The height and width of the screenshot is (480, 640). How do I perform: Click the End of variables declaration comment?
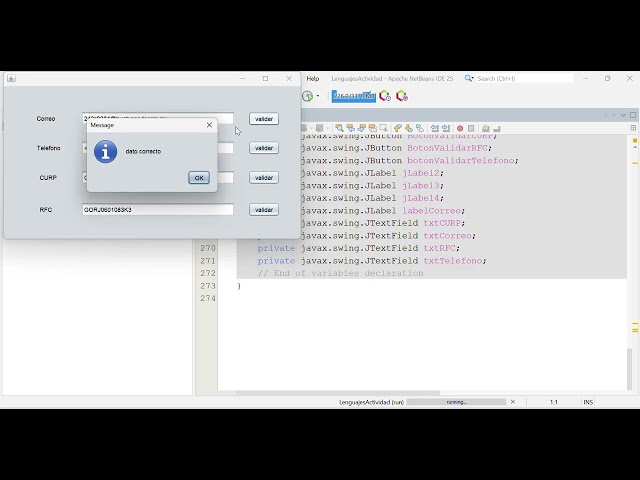pos(340,273)
